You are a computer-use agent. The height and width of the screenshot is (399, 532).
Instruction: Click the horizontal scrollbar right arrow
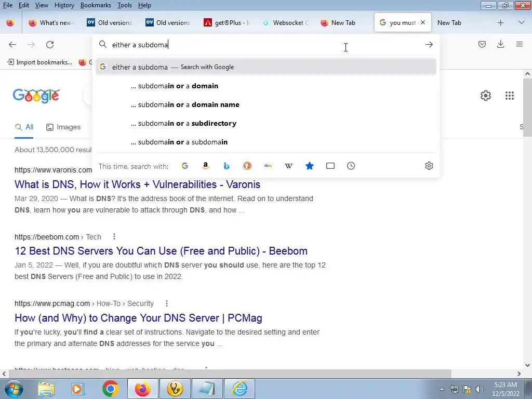[x=519, y=374]
